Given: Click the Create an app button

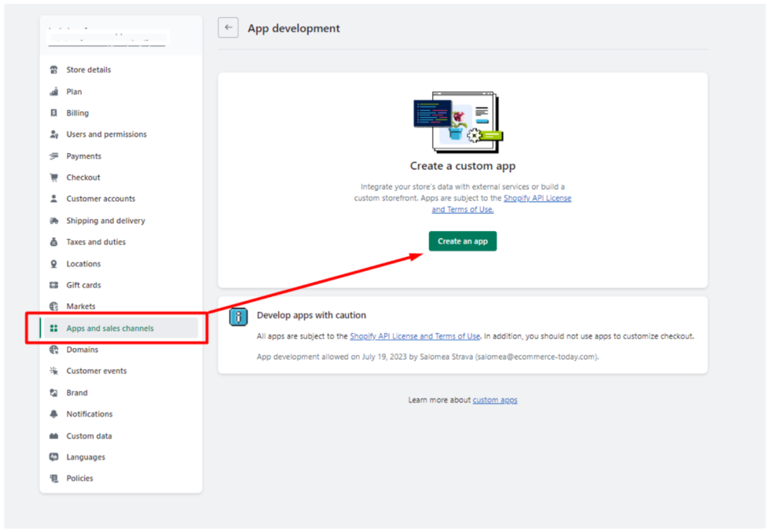Looking at the screenshot, I should 462,242.
